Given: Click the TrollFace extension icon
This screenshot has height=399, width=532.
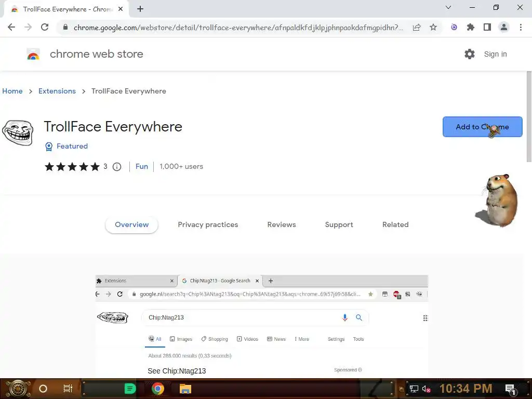Looking at the screenshot, I should click(18, 132).
